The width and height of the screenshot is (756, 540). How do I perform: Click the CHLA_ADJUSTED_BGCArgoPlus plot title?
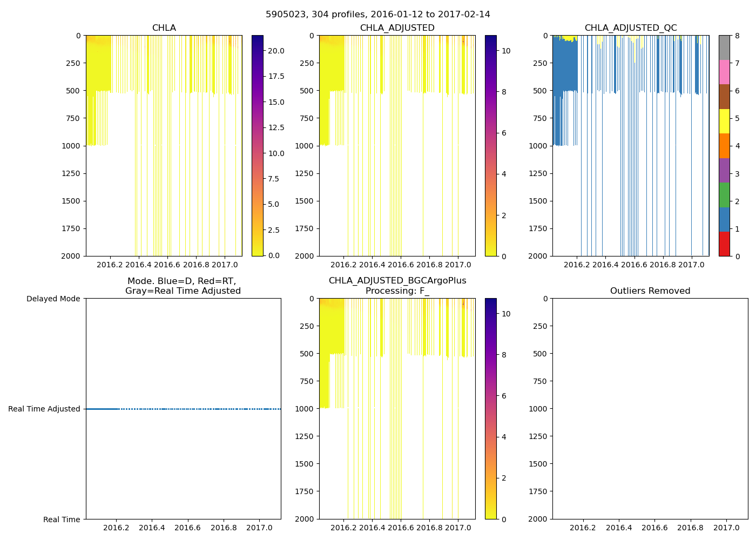coord(397,281)
